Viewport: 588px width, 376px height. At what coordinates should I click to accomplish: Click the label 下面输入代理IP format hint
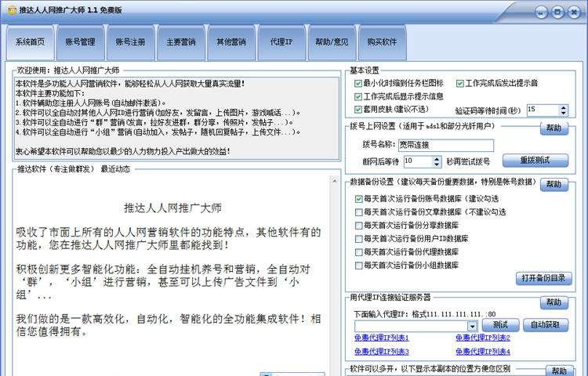425,314
